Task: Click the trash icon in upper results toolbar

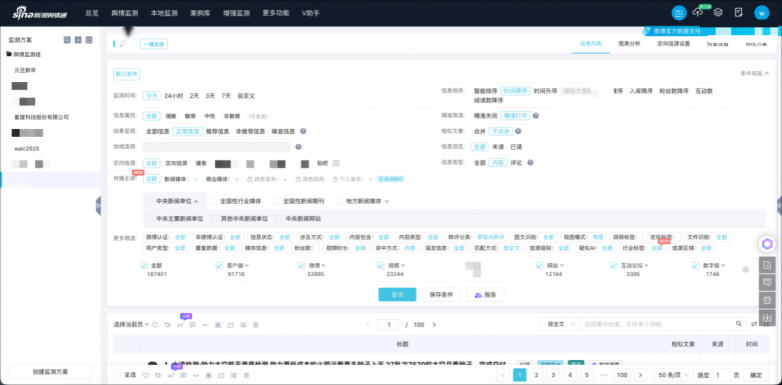Action: point(256,325)
